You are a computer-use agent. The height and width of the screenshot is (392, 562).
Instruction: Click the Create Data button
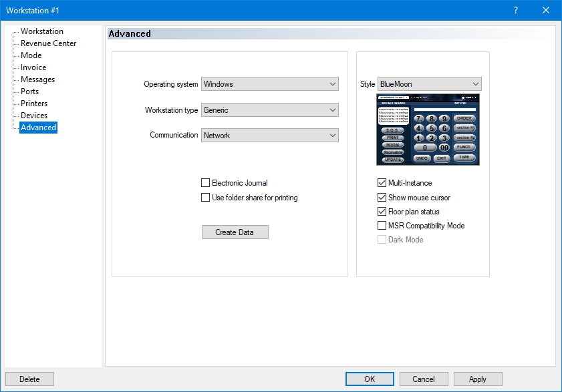tap(235, 232)
